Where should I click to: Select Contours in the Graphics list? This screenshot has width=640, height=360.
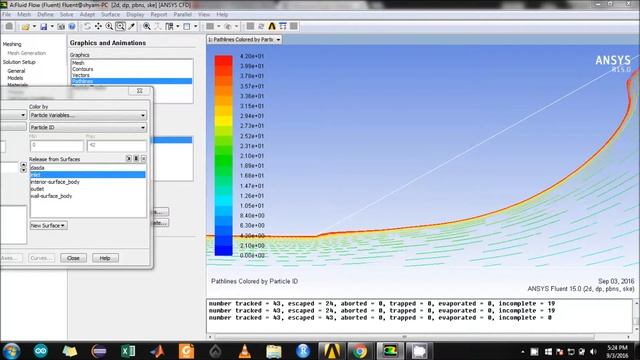pyautogui.click(x=131, y=69)
